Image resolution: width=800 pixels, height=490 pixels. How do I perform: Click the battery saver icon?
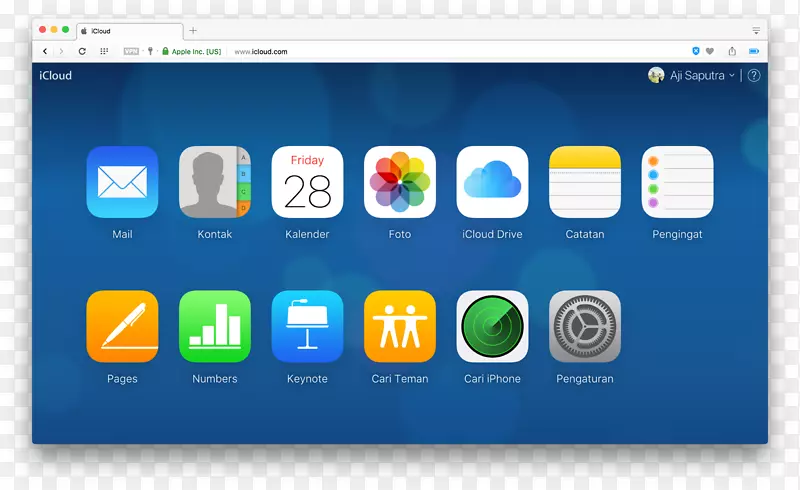tap(754, 51)
